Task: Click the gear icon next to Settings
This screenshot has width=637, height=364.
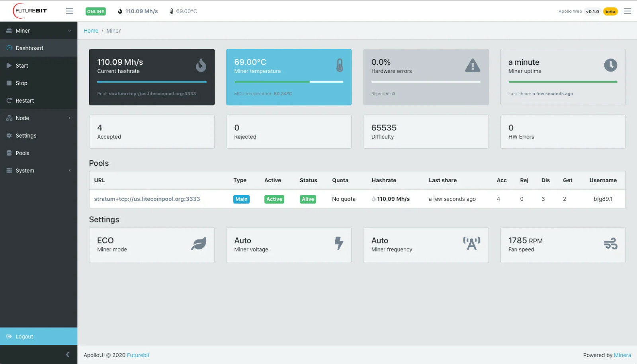Action: [x=9, y=136]
